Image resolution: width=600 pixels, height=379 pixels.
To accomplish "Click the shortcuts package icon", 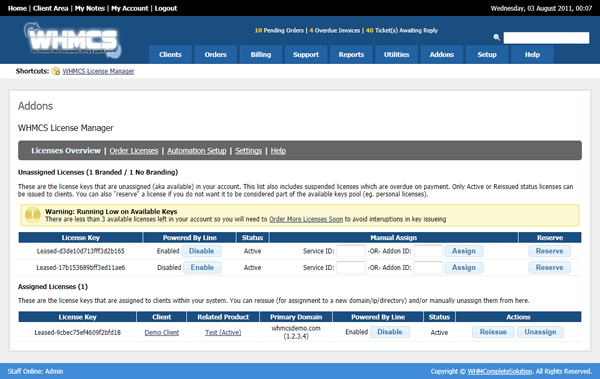I will [55, 71].
